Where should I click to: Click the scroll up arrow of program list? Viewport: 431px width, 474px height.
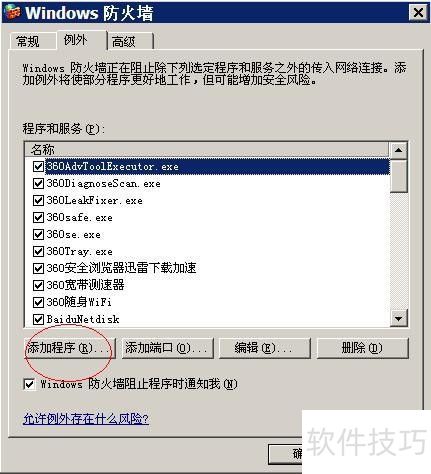[398, 150]
